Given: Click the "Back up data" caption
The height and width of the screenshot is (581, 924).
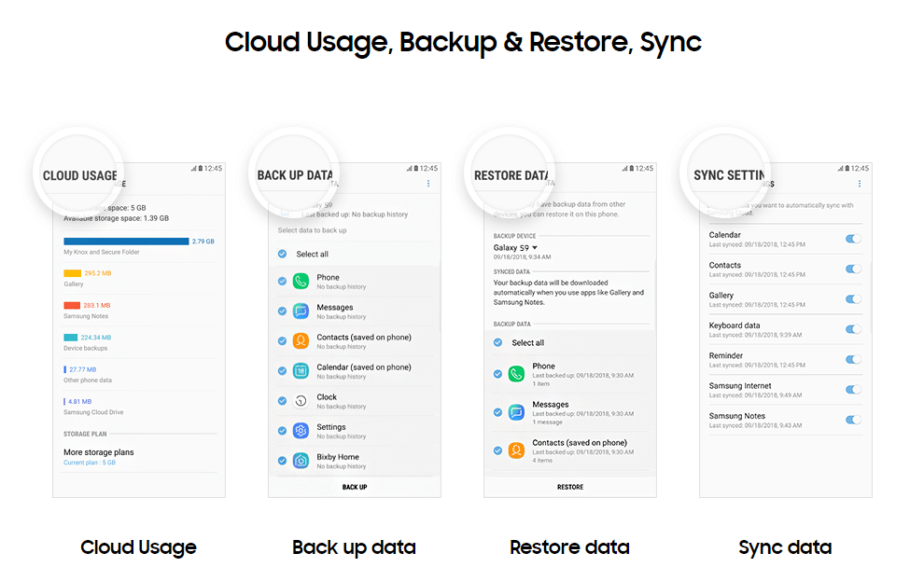Looking at the screenshot, I should [x=354, y=547].
